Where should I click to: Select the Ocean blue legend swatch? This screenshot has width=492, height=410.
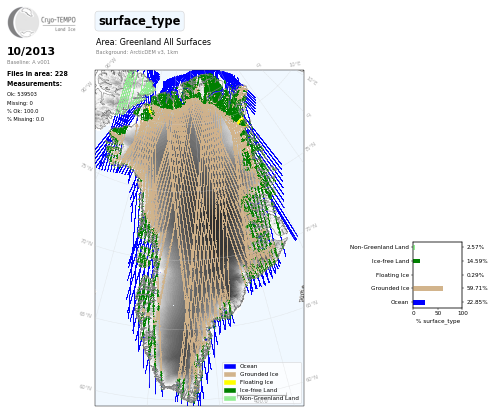[x=230, y=366]
